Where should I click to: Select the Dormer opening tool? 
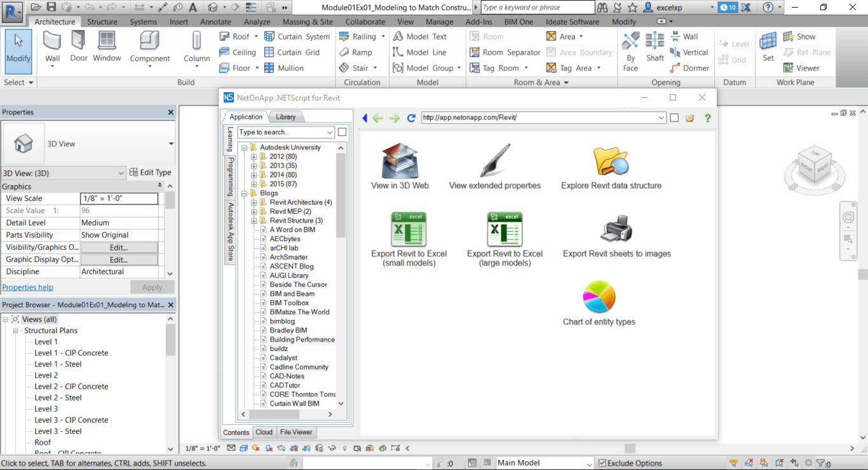[689, 68]
